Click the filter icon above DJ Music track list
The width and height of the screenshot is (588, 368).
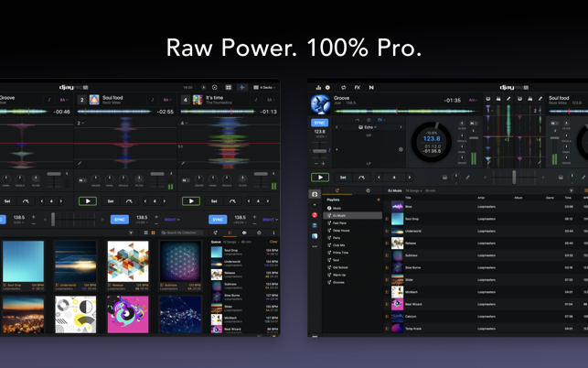click(x=572, y=190)
